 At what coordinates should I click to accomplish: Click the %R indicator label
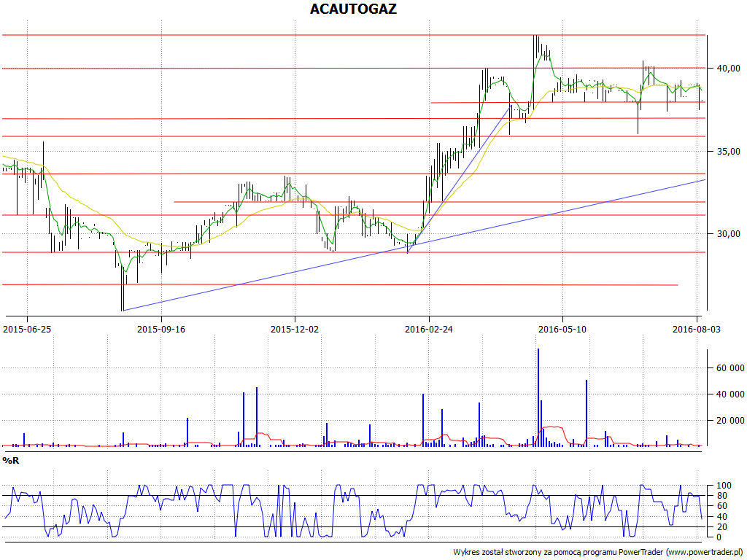[x=10, y=461]
